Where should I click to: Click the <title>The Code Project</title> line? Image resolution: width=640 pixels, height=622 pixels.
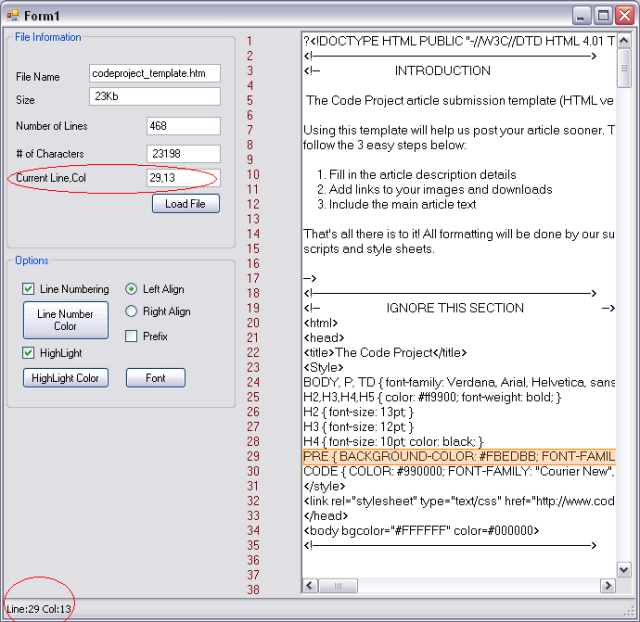pyautogui.click(x=385, y=353)
